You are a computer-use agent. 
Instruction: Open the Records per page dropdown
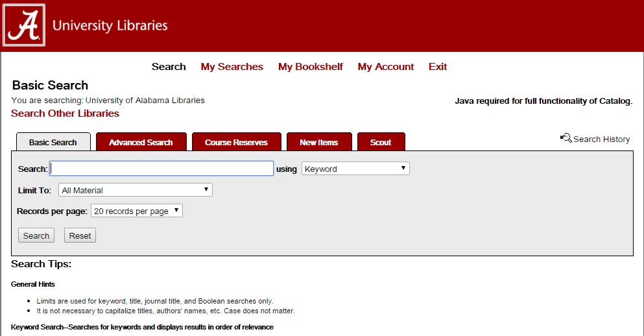point(137,211)
